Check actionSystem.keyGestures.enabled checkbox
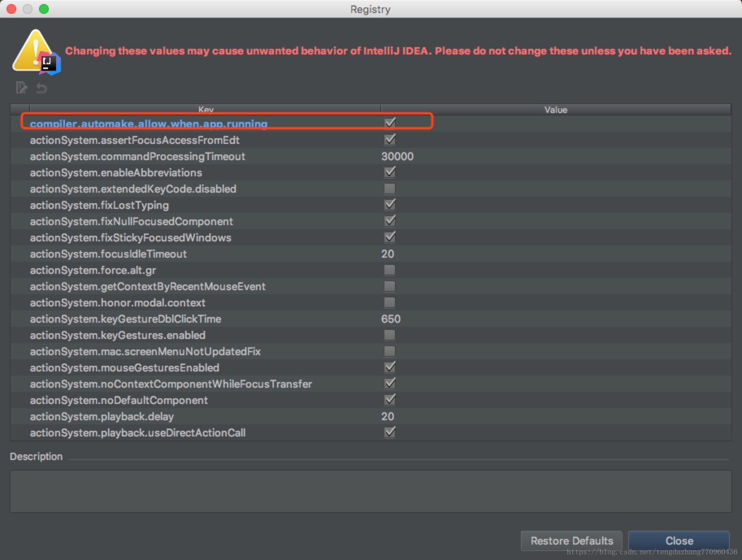This screenshot has width=742, height=560. pyautogui.click(x=390, y=335)
